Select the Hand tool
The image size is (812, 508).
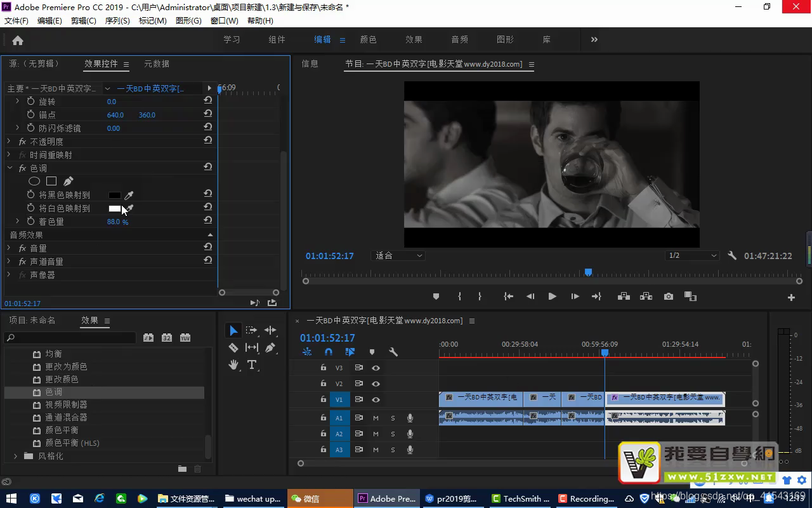[233, 364]
